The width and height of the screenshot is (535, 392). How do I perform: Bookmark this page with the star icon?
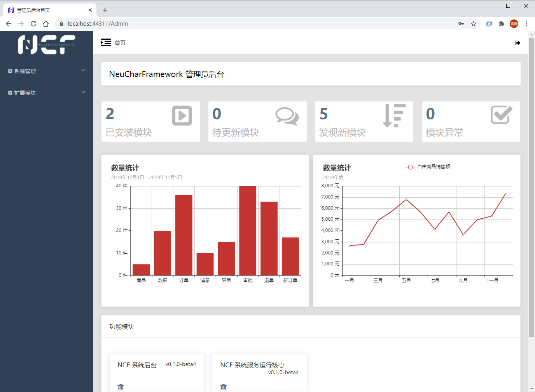coord(474,24)
